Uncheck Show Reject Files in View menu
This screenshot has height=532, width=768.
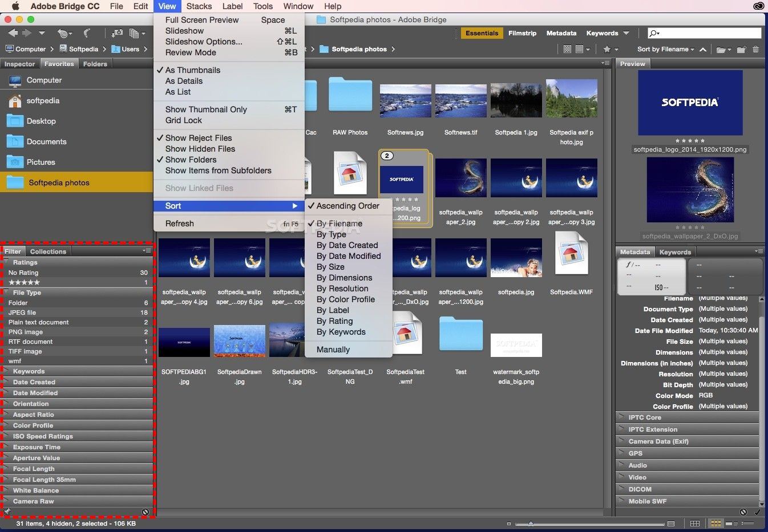pos(198,138)
